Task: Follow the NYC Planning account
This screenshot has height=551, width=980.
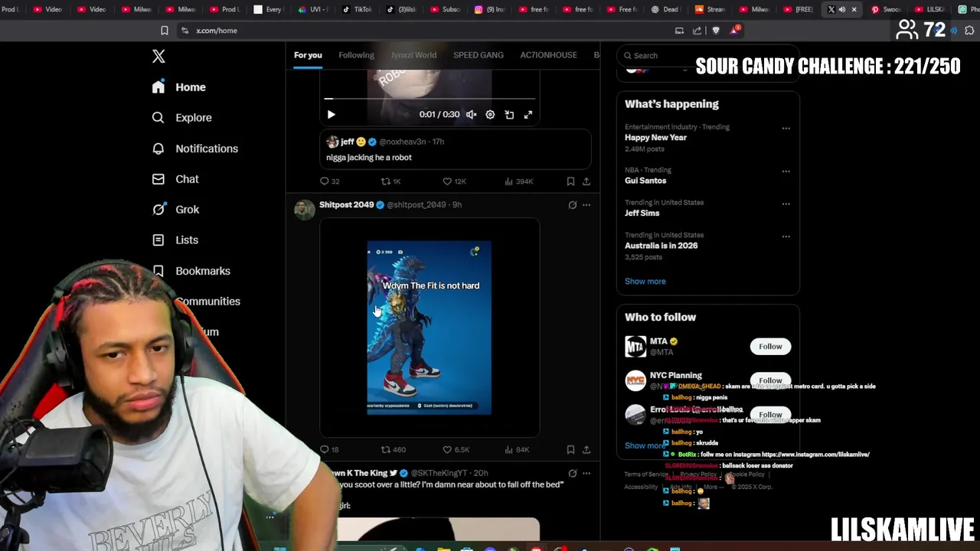Action: pyautogui.click(x=770, y=380)
